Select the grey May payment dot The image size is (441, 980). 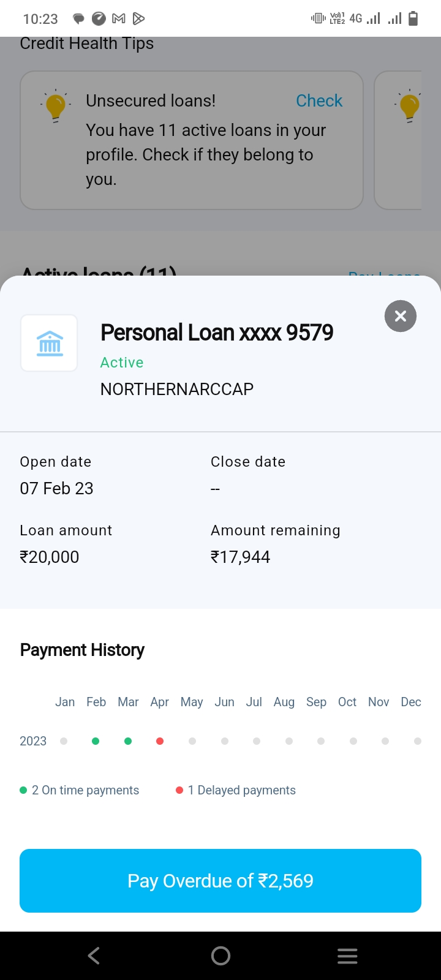click(192, 741)
